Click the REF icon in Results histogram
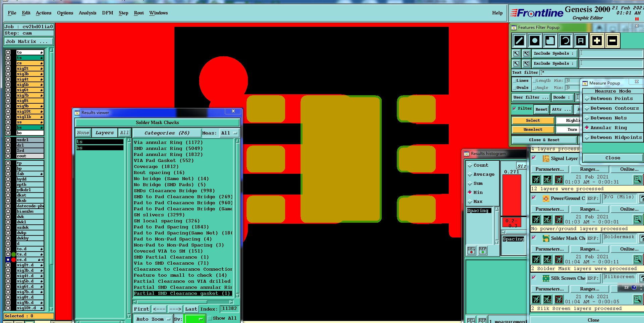644x323 pixels. click(x=483, y=251)
